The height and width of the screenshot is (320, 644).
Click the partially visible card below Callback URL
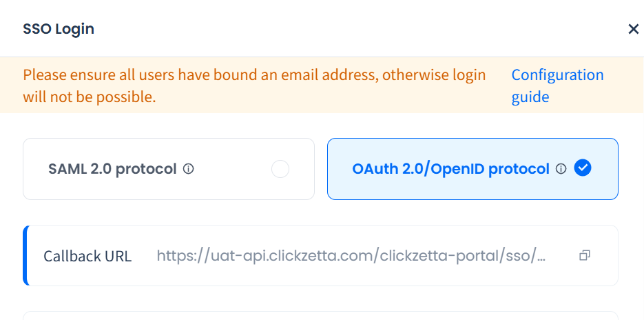click(320, 316)
